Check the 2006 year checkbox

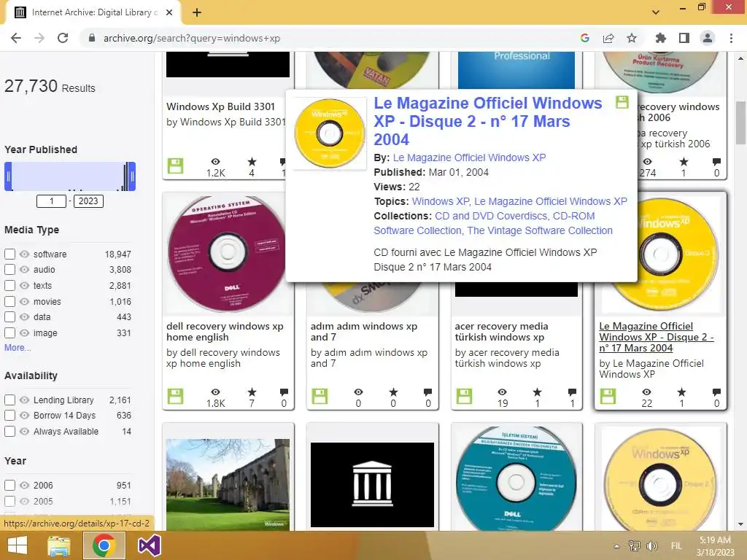click(x=10, y=485)
